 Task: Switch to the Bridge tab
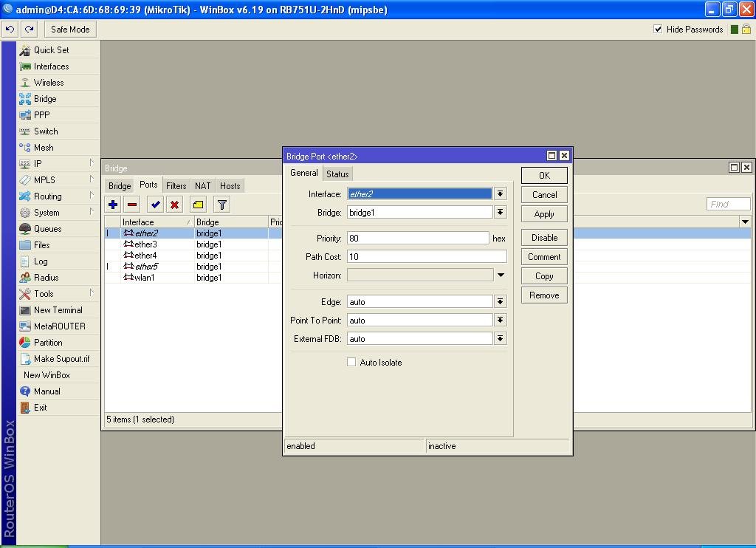coord(120,185)
